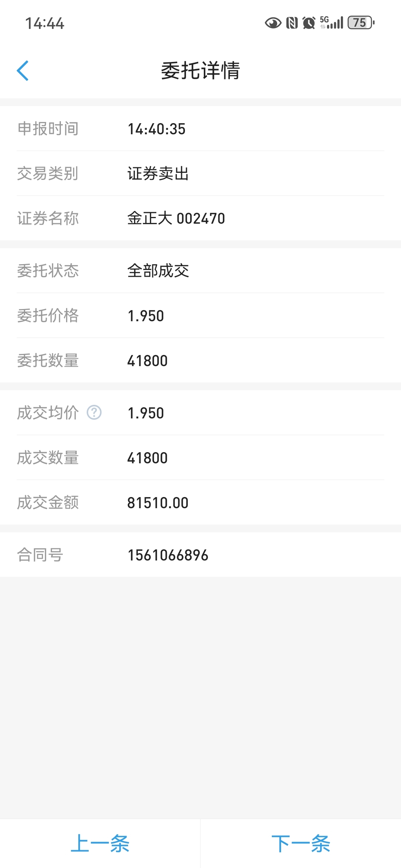
Task: Tap the 成交数量 row value 41800
Action: click(x=147, y=458)
